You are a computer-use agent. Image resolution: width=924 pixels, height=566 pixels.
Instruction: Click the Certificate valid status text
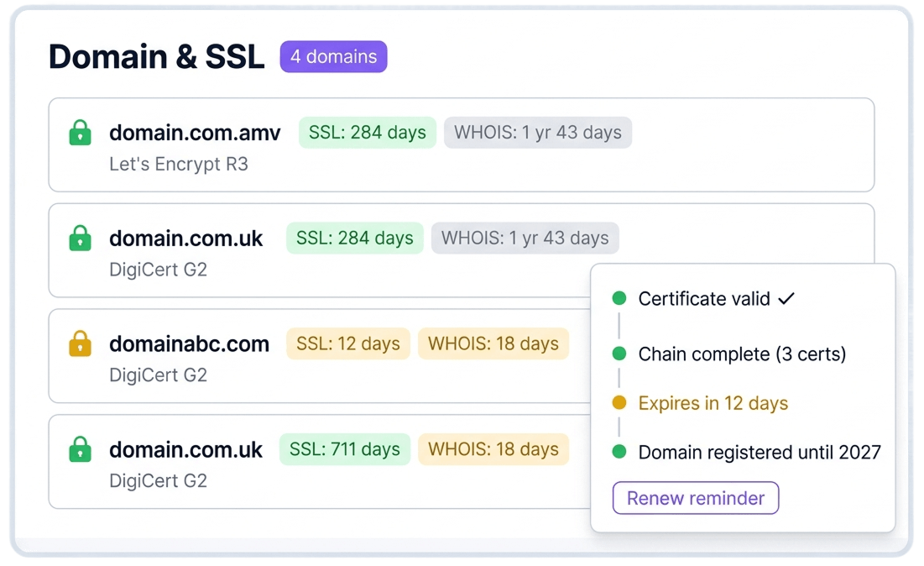pos(704,299)
